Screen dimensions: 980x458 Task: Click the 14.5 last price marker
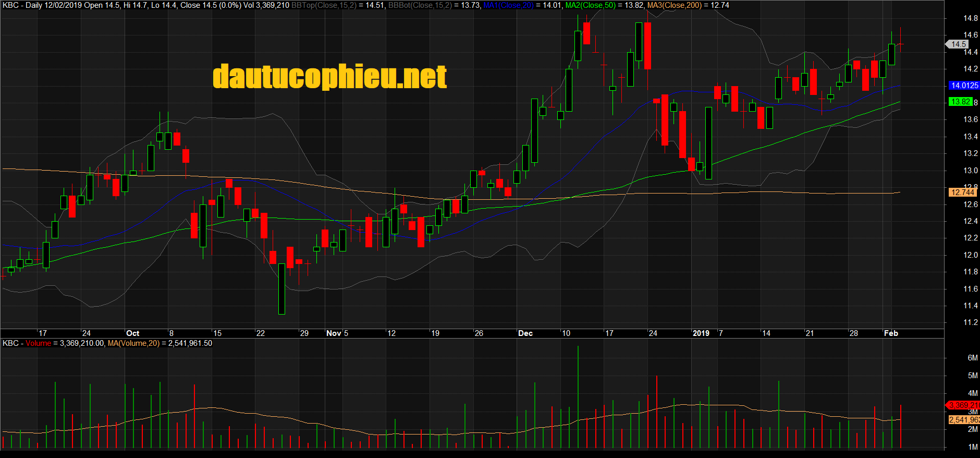pos(958,44)
